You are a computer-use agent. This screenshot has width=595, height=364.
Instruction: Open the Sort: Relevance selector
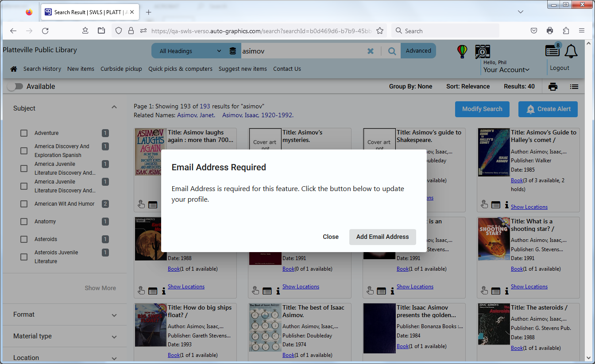click(468, 87)
